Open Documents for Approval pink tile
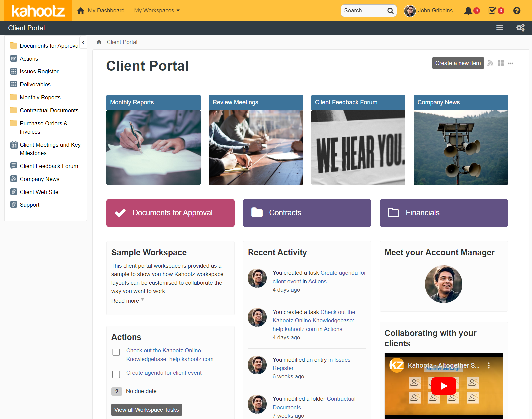The height and width of the screenshot is (419, 532). click(170, 213)
